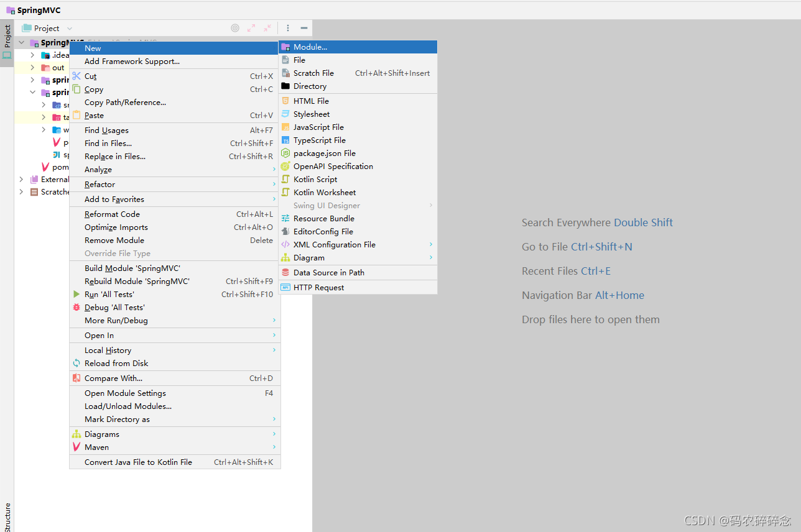
Task: Click the Diagrams icon in context menu
Action: point(76,434)
